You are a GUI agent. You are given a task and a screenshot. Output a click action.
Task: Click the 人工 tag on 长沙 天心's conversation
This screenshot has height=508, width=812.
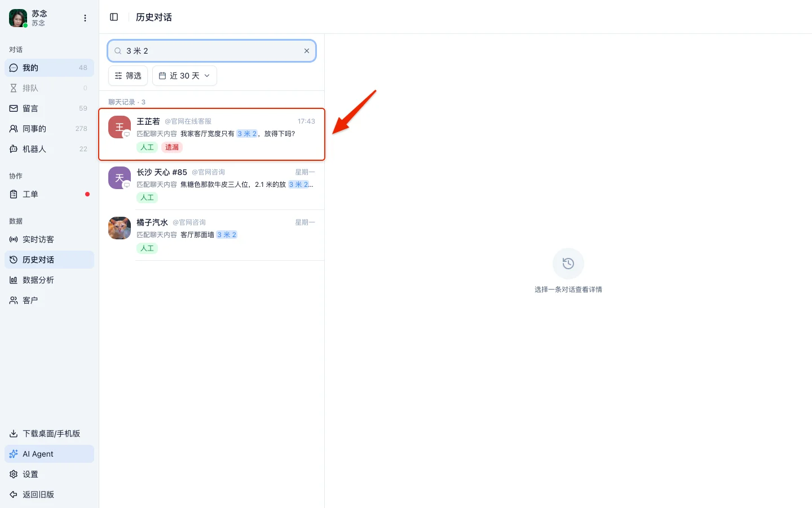coord(147,198)
